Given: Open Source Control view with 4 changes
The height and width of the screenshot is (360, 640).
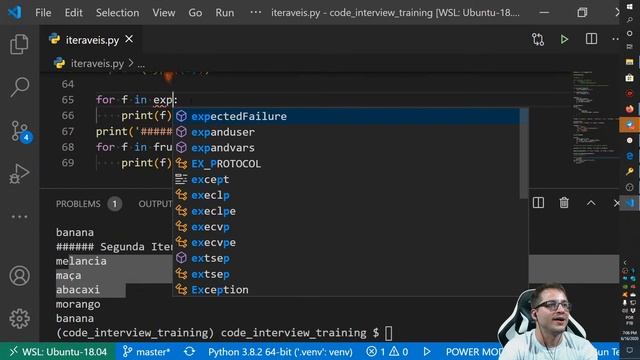Looking at the screenshot, I should click(x=20, y=131).
